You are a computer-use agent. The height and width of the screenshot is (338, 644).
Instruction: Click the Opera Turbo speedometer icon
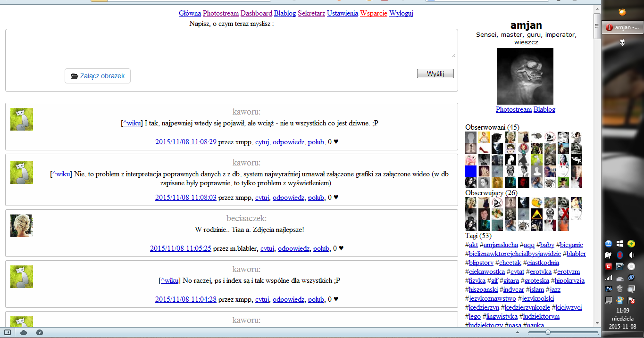coord(40,332)
